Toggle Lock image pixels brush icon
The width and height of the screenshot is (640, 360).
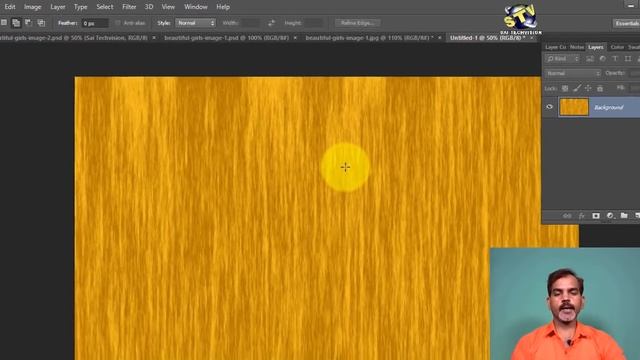tap(577, 88)
